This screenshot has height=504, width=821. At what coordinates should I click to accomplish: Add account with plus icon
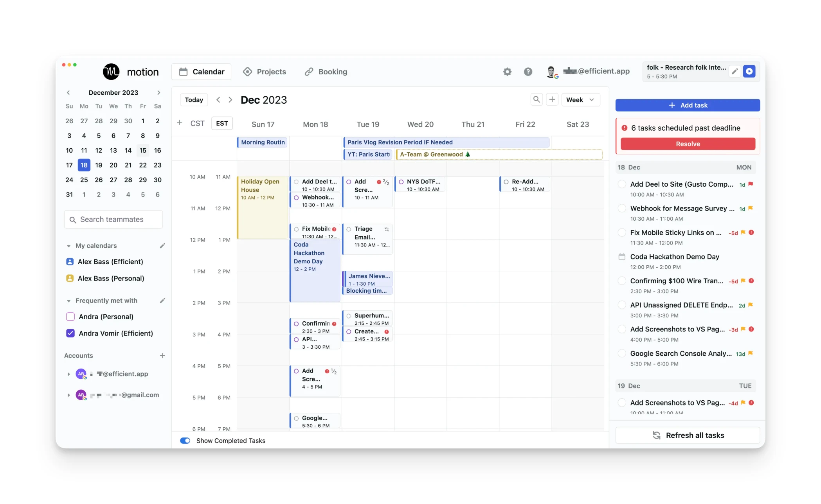coord(162,355)
